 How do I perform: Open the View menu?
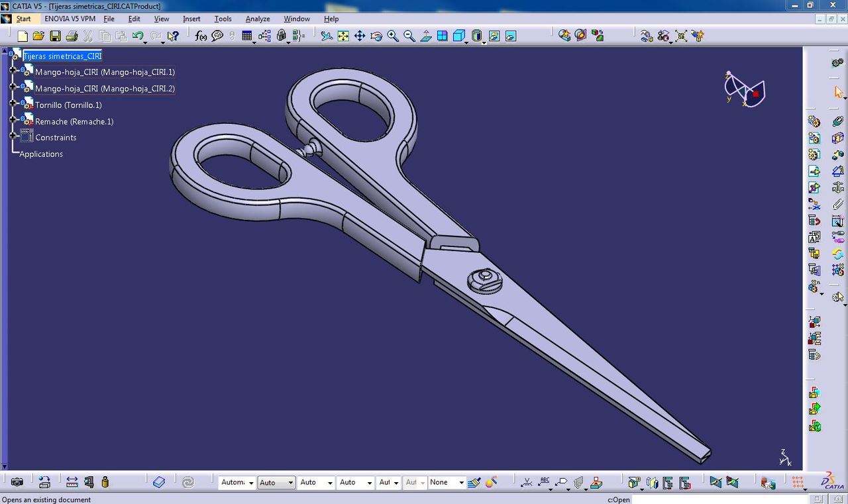point(162,19)
